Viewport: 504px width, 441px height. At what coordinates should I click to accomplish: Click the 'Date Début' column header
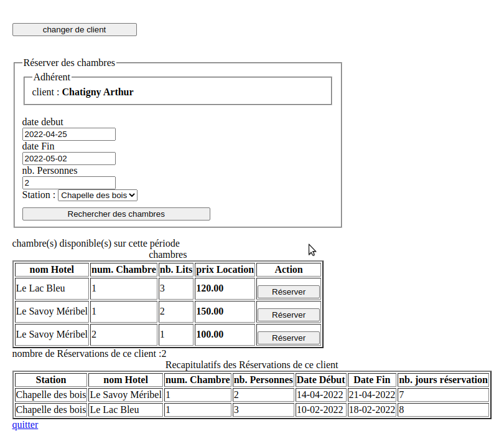[320, 379]
